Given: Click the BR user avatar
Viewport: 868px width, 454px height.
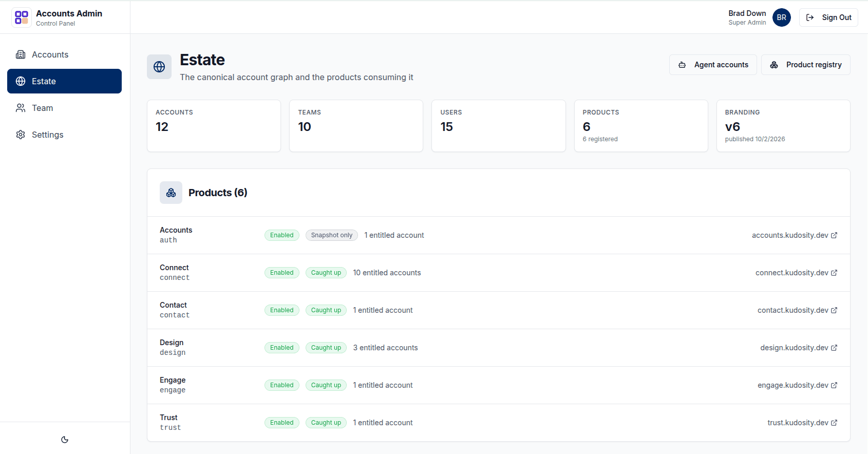Looking at the screenshot, I should pyautogui.click(x=782, y=17).
